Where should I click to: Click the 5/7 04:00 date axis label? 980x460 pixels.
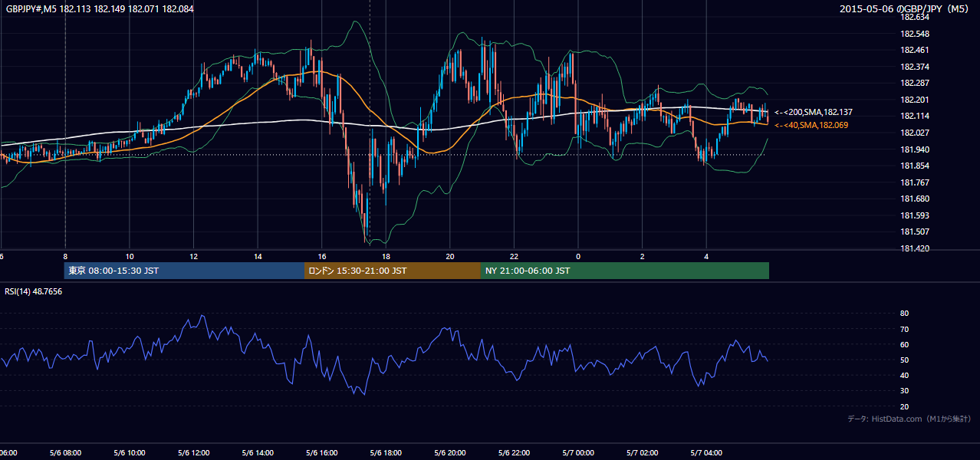click(706, 453)
